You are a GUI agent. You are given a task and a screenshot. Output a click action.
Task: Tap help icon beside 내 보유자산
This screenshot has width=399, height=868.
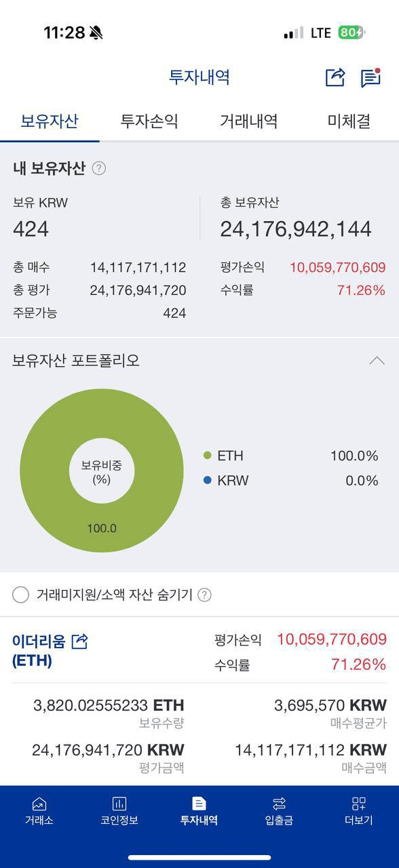click(x=98, y=168)
